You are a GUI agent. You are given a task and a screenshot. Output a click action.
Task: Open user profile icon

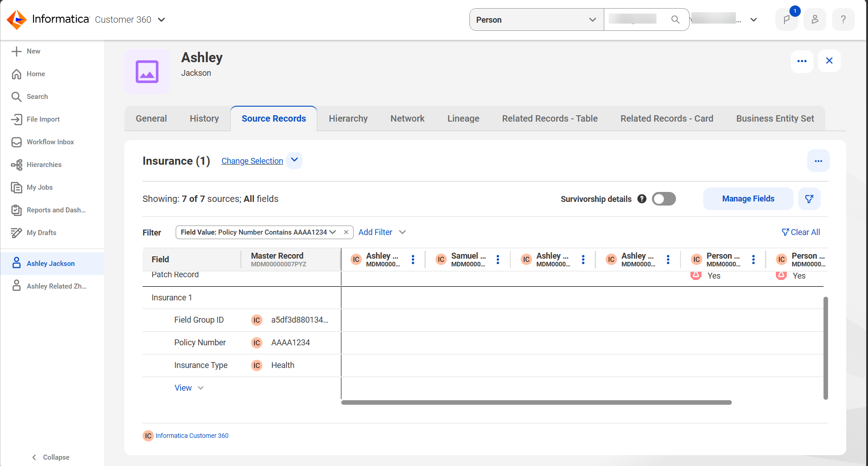click(x=815, y=20)
